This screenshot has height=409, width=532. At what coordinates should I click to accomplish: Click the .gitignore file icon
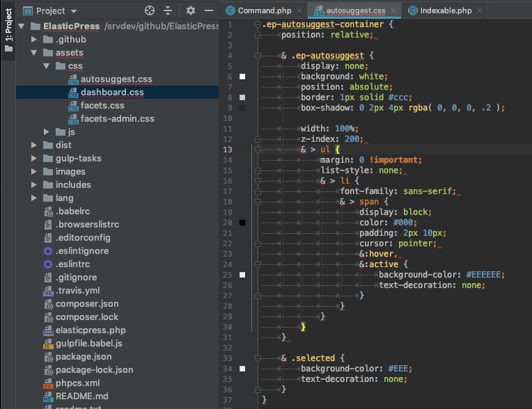[48, 278]
